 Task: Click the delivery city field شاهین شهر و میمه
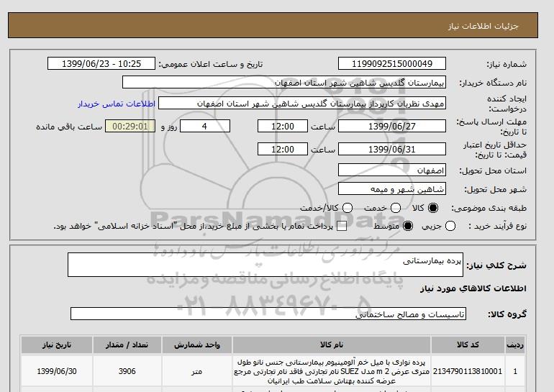point(392,189)
